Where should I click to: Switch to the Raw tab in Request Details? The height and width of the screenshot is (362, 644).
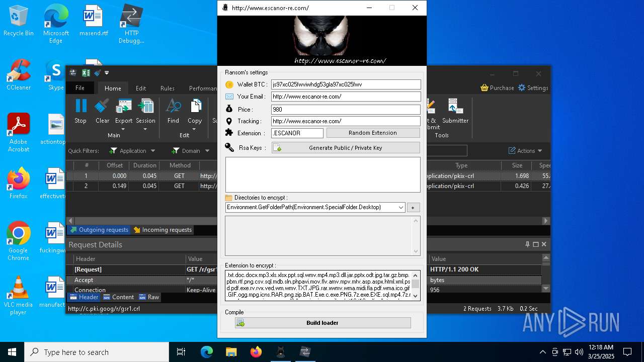(149, 297)
